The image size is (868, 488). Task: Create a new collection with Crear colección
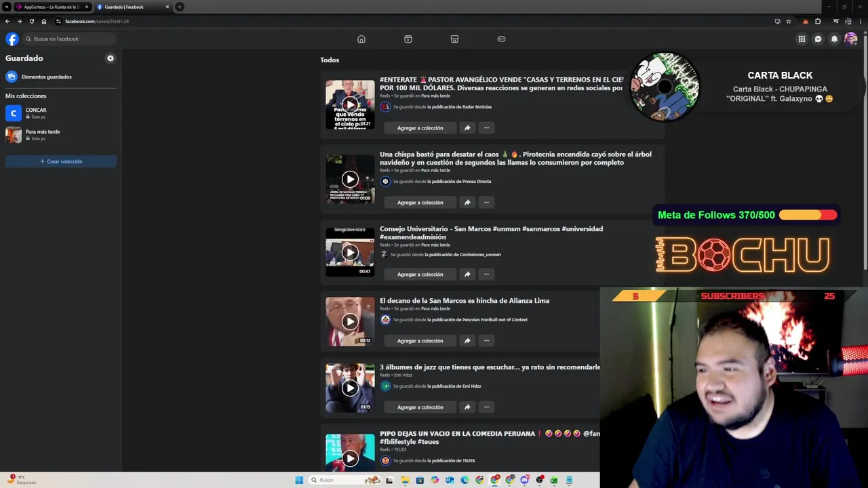click(x=61, y=161)
